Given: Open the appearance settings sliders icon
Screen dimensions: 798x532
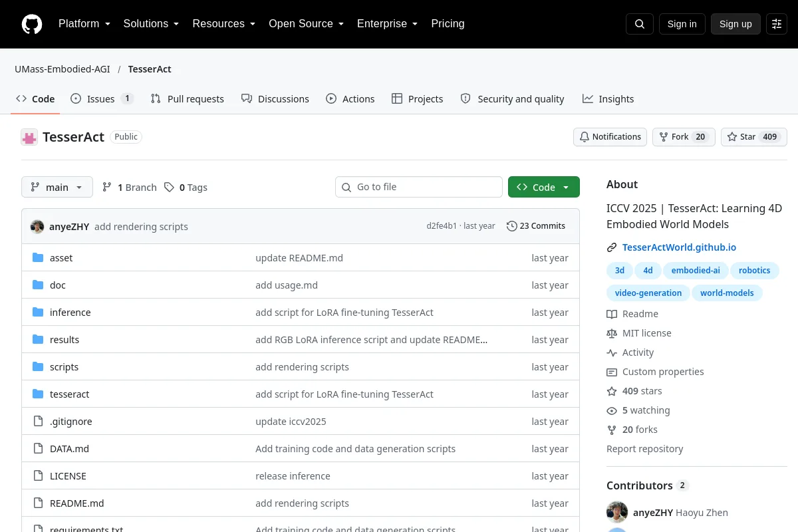Looking at the screenshot, I should click(777, 24).
